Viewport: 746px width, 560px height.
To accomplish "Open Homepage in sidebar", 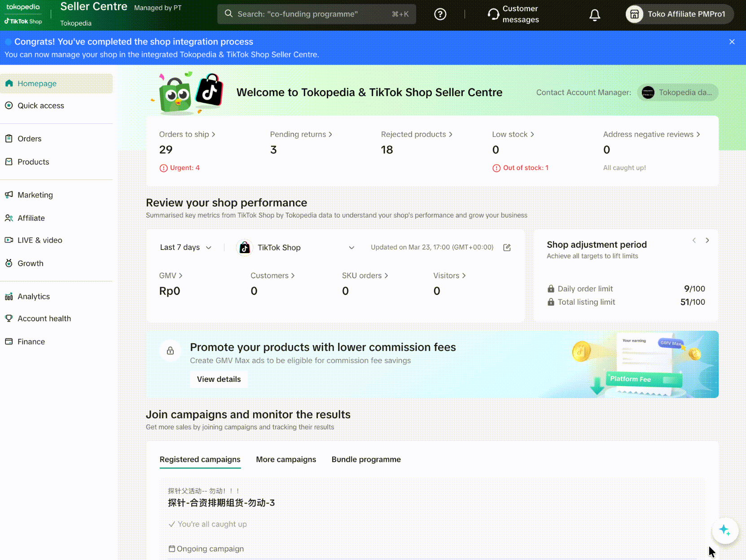I will click(x=57, y=83).
